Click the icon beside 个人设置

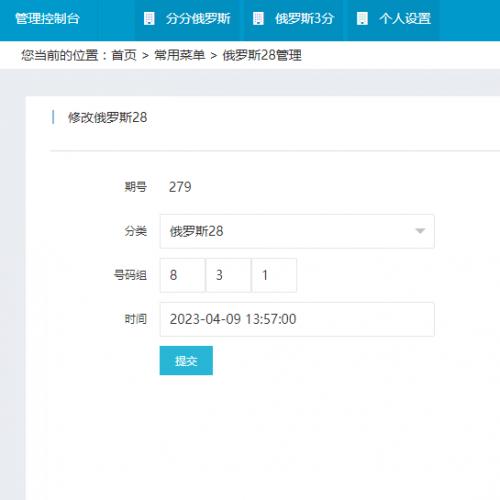tap(362, 19)
